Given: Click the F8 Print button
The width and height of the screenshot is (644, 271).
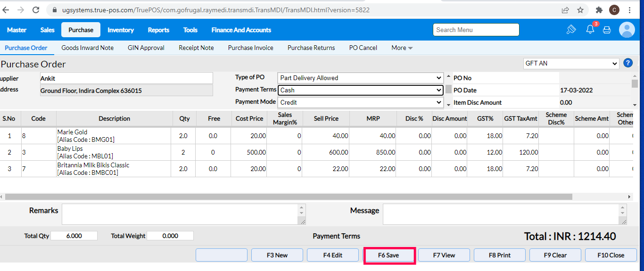Looking at the screenshot, I should click(500, 255).
